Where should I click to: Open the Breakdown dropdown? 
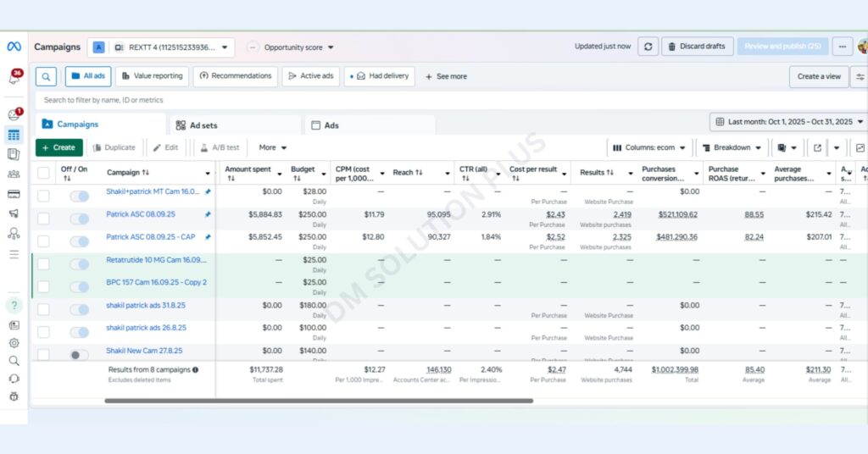click(732, 147)
